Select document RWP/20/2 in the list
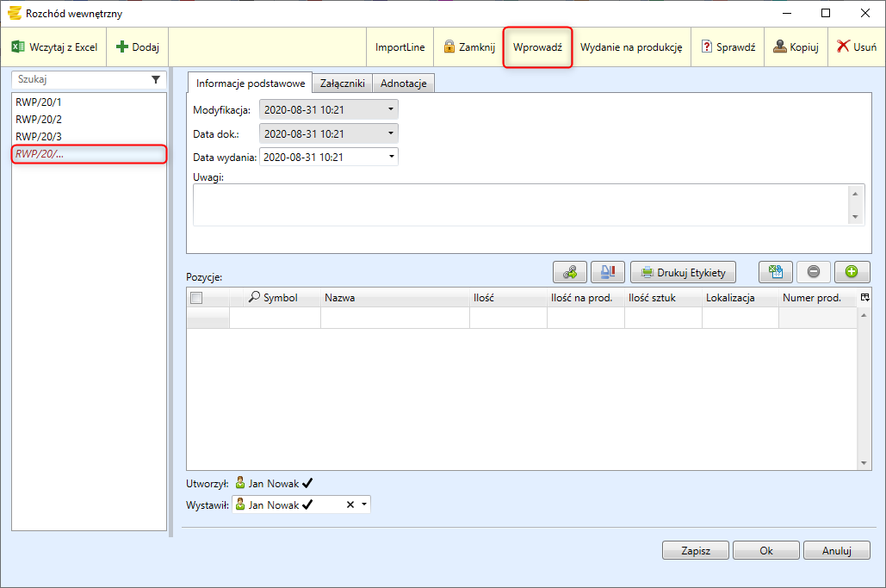 click(x=39, y=119)
